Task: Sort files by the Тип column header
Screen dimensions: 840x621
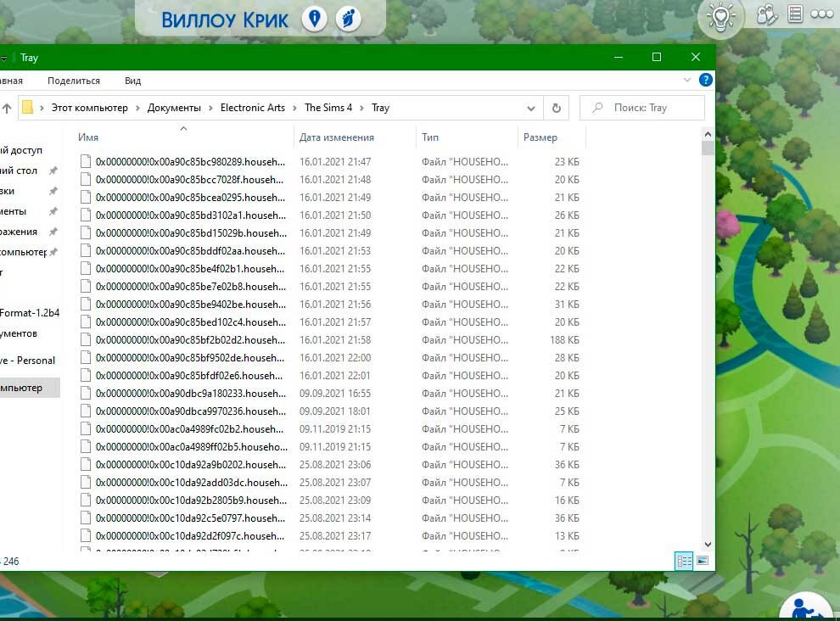Action: coord(467,137)
